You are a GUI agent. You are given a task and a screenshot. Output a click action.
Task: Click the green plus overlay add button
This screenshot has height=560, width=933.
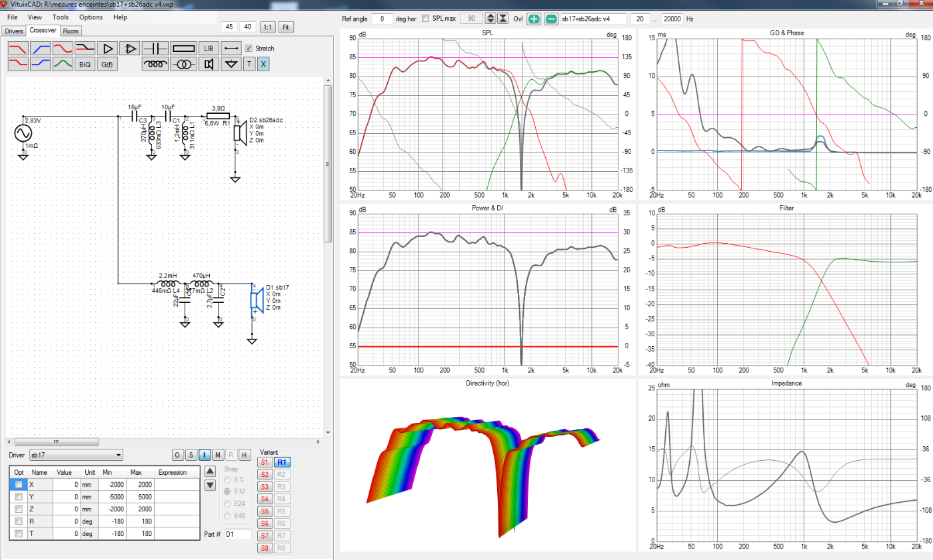pyautogui.click(x=534, y=19)
